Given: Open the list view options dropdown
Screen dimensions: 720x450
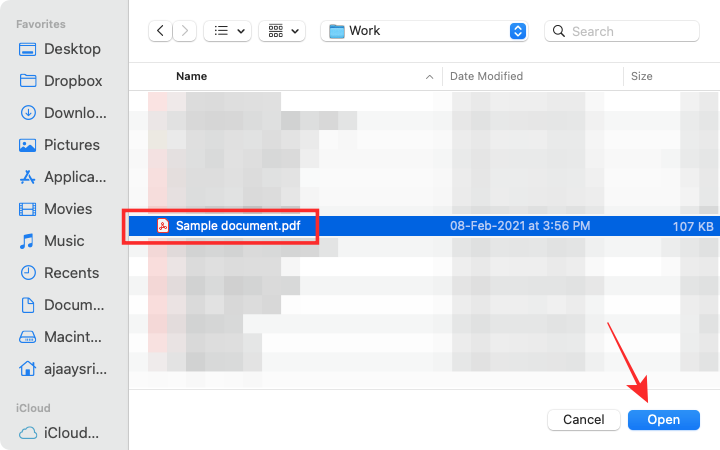Looking at the screenshot, I should pos(227,31).
